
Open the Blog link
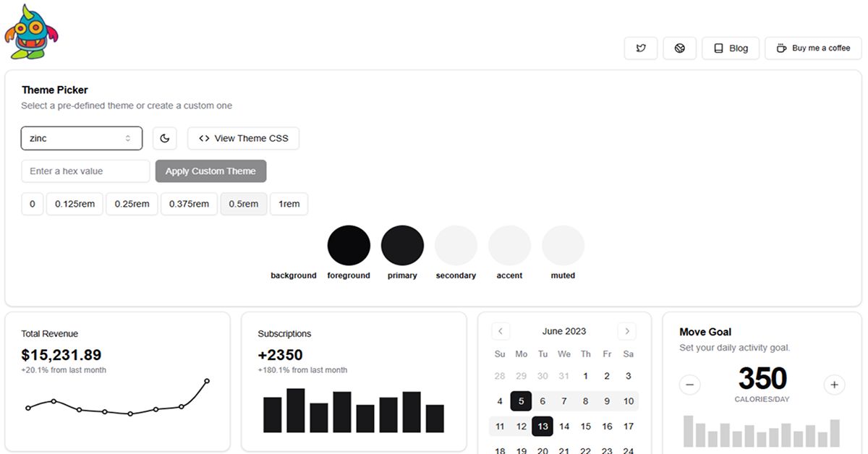coord(731,48)
